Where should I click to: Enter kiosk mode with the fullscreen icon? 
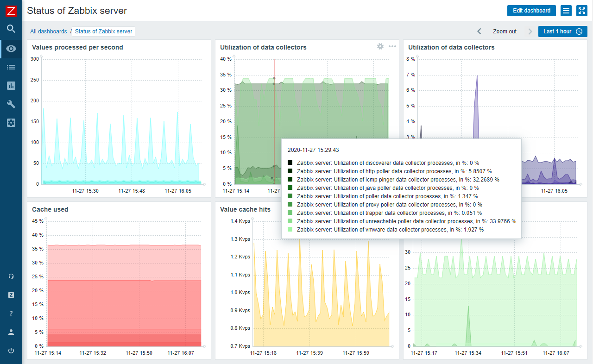pos(581,10)
